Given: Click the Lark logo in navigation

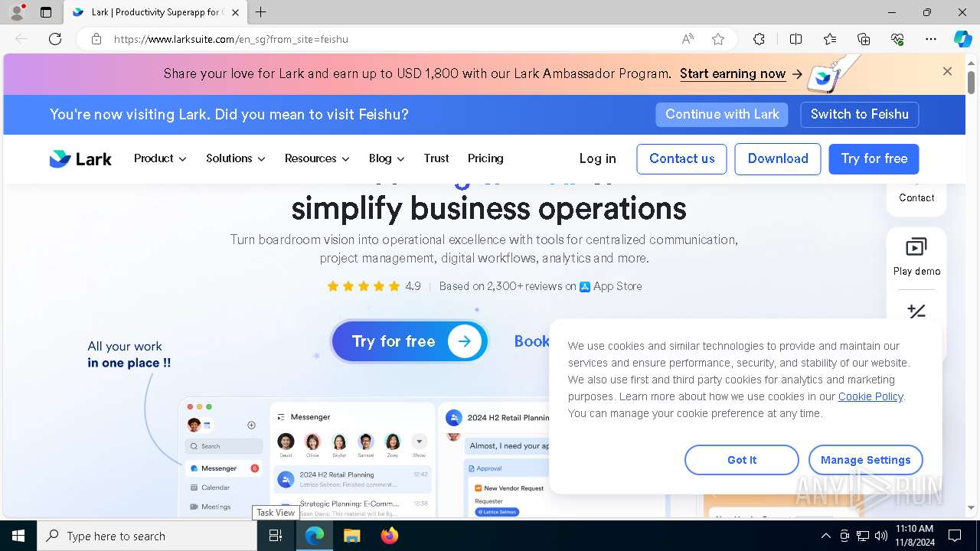Looking at the screenshot, I should click(80, 158).
